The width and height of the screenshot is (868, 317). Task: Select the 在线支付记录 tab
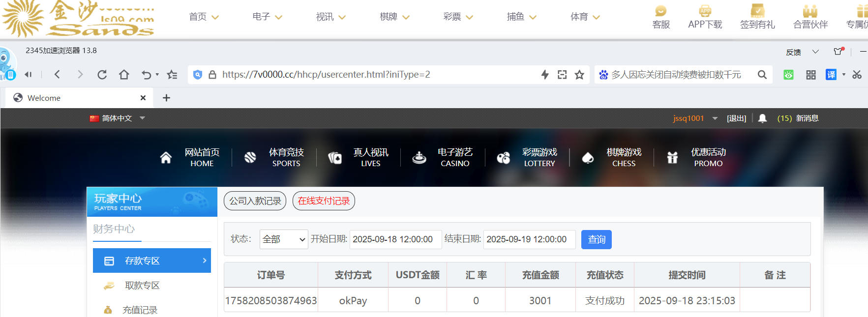click(x=324, y=201)
